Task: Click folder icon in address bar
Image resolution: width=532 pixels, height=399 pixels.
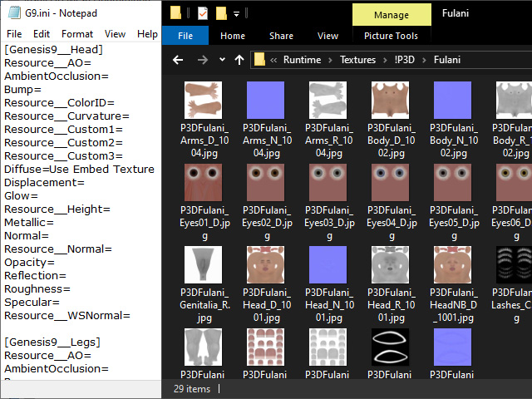Action: [x=259, y=60]
